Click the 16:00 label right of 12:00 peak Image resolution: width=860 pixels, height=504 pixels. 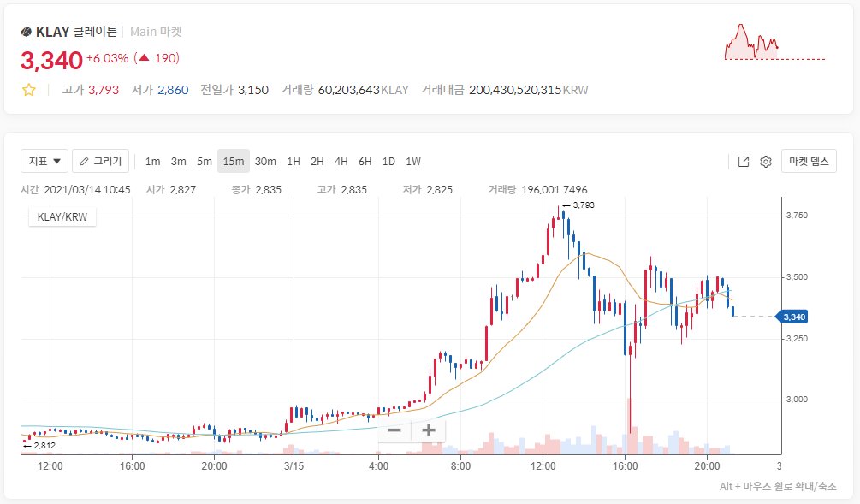coord(626,466)
